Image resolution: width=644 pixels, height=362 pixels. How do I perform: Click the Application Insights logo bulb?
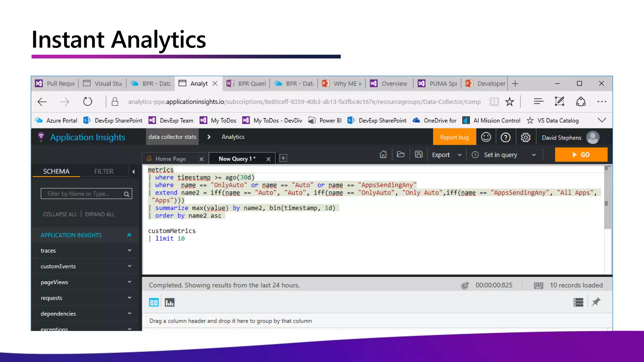(x=41, y=137)
